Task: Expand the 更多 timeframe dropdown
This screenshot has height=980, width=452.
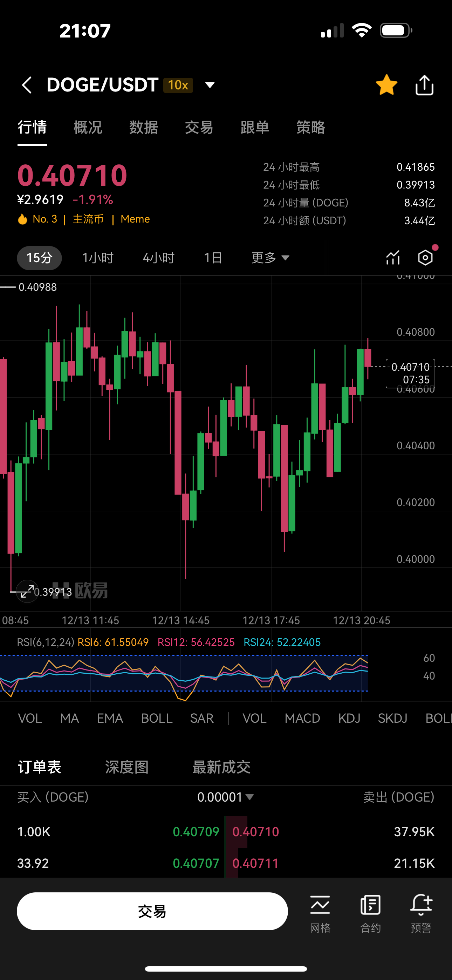Action: coord(270,258)
